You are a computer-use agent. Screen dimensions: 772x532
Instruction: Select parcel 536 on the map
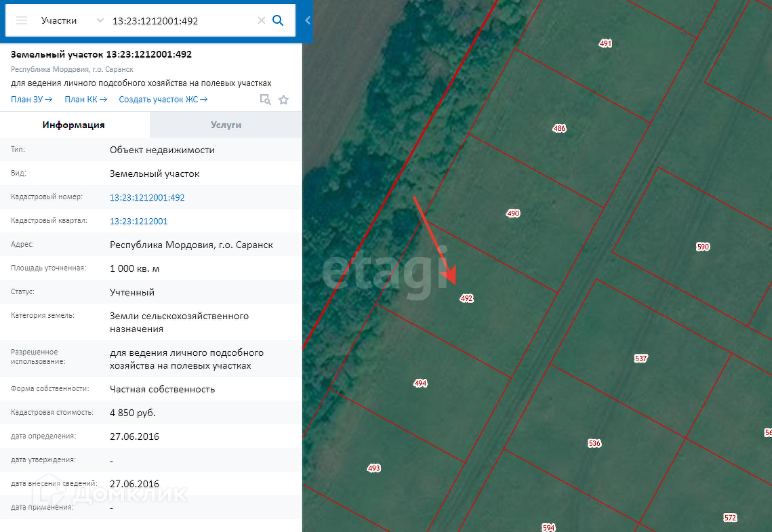[x=594, y=443]
